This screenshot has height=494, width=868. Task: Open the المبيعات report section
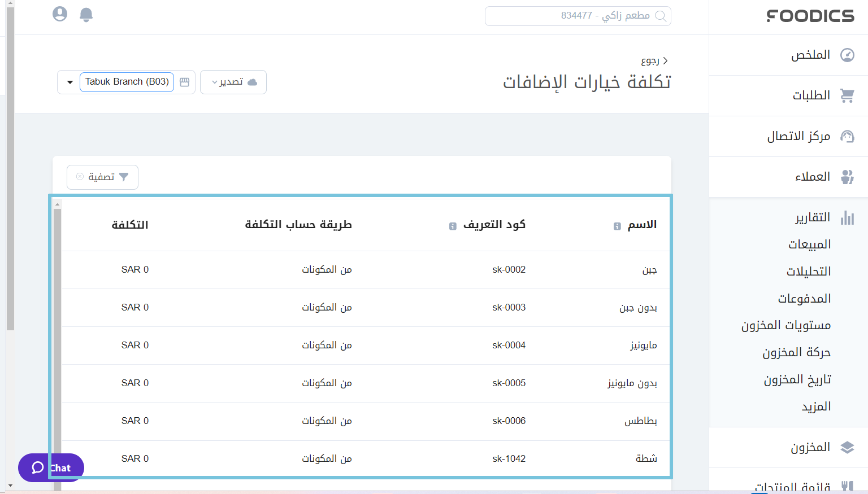click(x=810, y=244)
